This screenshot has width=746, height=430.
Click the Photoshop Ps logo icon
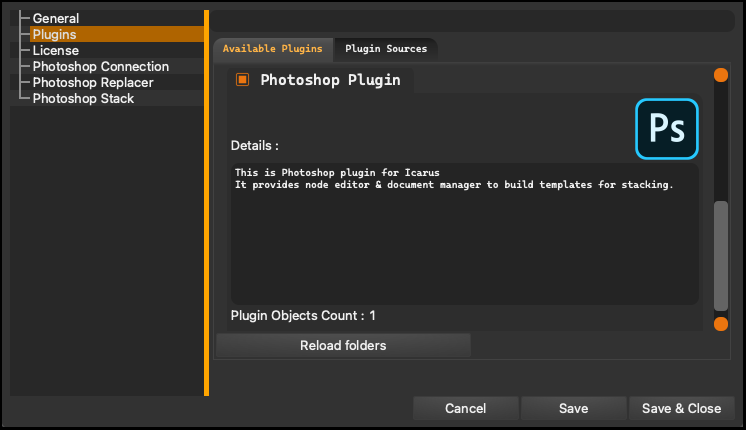(667, 128)
